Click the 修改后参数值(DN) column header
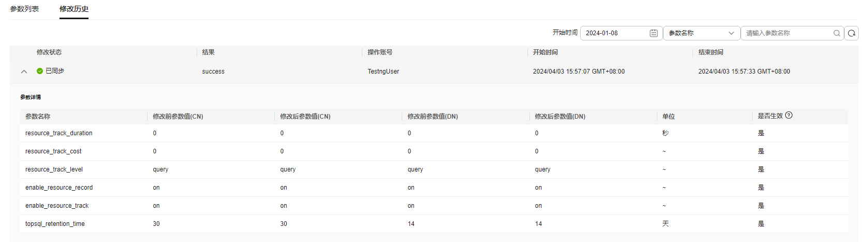The width and height of the screenshot is (868, 242). point(560,117)
